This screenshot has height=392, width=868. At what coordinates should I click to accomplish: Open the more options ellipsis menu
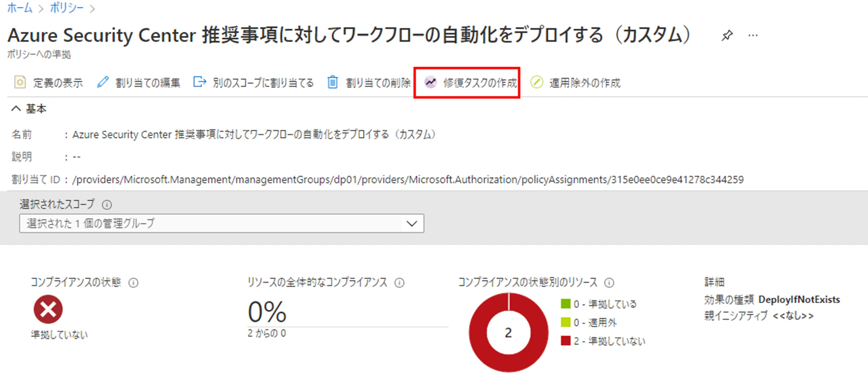point(753,35)
